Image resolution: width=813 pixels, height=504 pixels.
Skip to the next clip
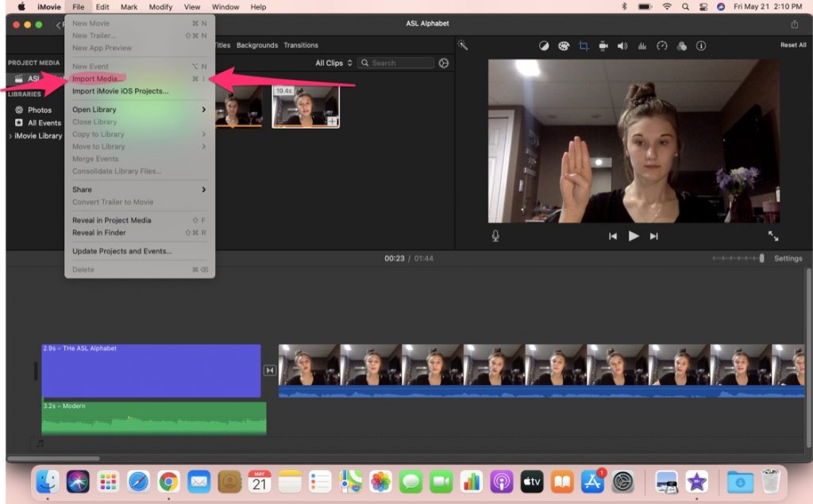654,236
